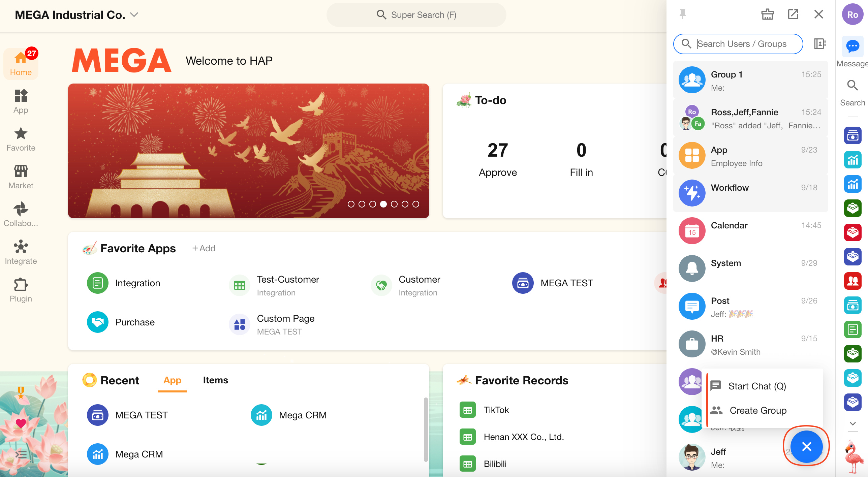The height and width of the screenshot is (477, 868).
Task: Click the + Add favorite apps link
Action: 204,248
